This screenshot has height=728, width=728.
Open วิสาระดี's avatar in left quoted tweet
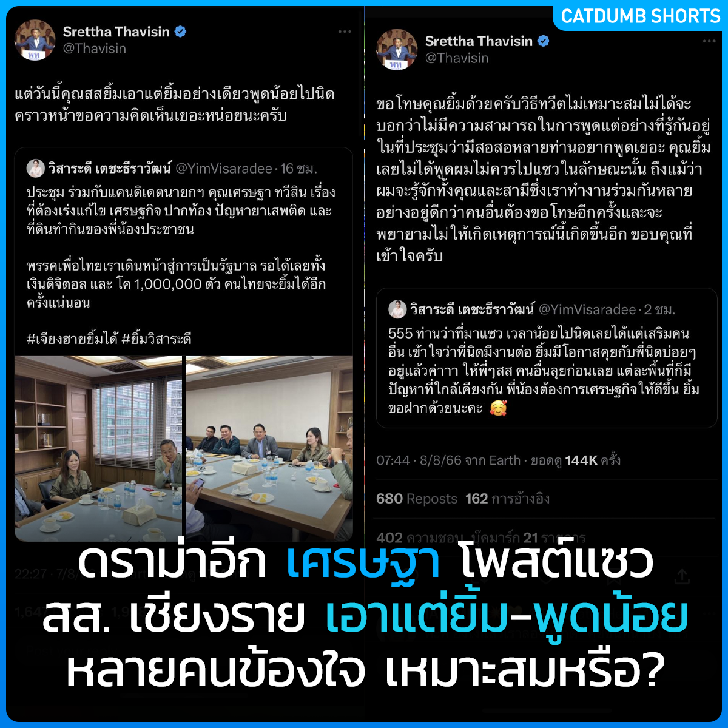tap(35, 167)
